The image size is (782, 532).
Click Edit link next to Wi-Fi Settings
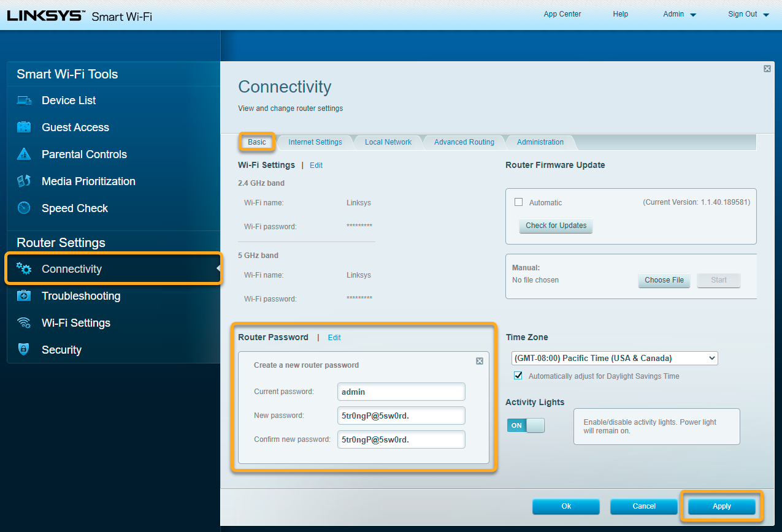pos(316,165)
